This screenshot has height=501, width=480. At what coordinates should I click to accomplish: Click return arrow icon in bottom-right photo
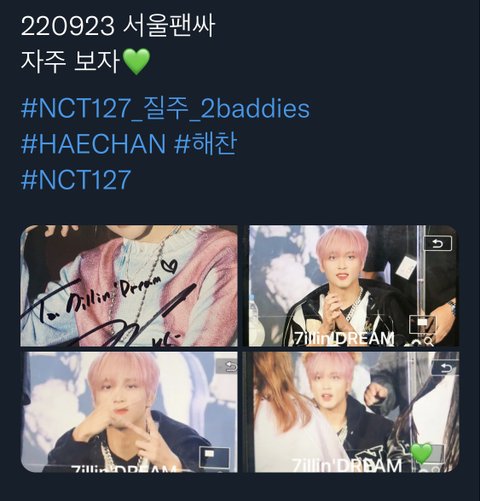pyautogui.click(x=445, y=368)
